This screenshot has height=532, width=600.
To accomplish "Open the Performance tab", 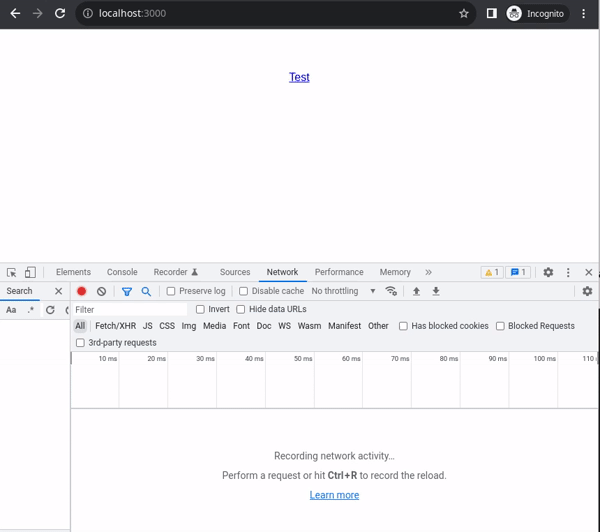I will (339, 272).
